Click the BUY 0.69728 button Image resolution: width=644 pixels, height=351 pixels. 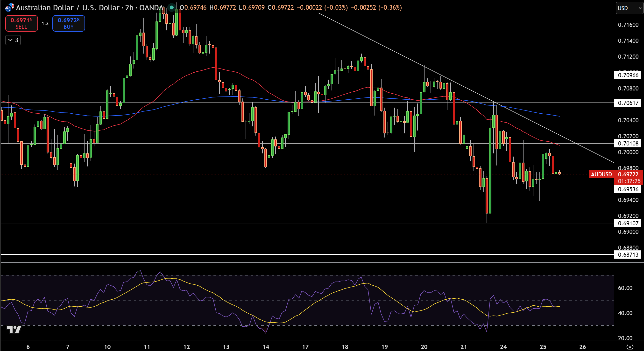coord(69,23)
